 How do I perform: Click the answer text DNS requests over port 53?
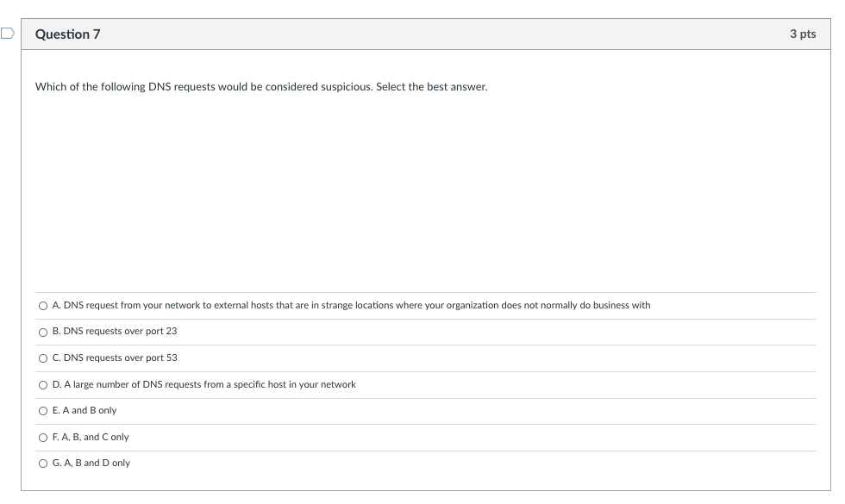tap(115, 358)
